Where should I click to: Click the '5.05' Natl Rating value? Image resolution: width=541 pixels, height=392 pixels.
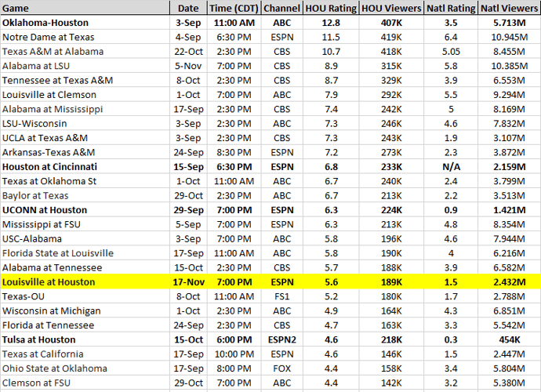click(451, 52)
